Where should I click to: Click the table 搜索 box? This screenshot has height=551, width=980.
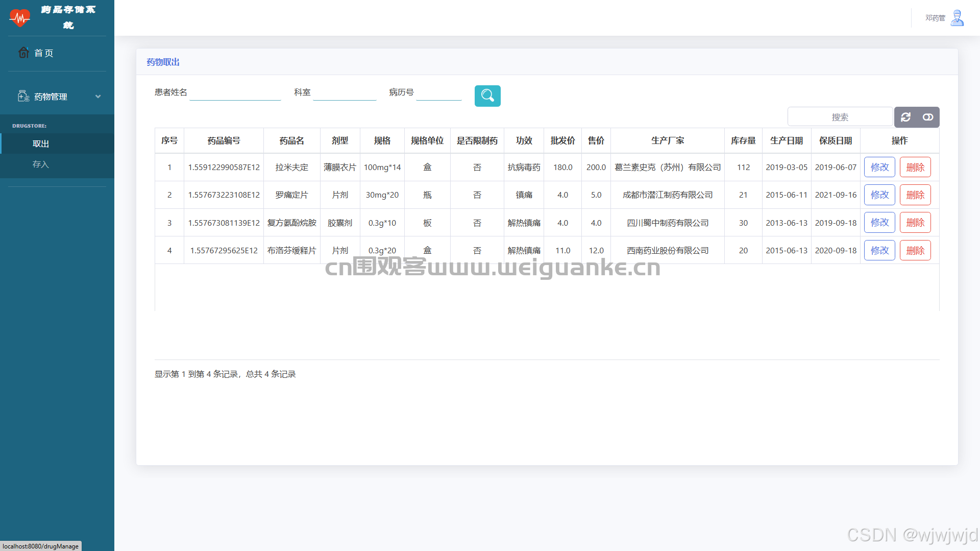click(840, 117)
